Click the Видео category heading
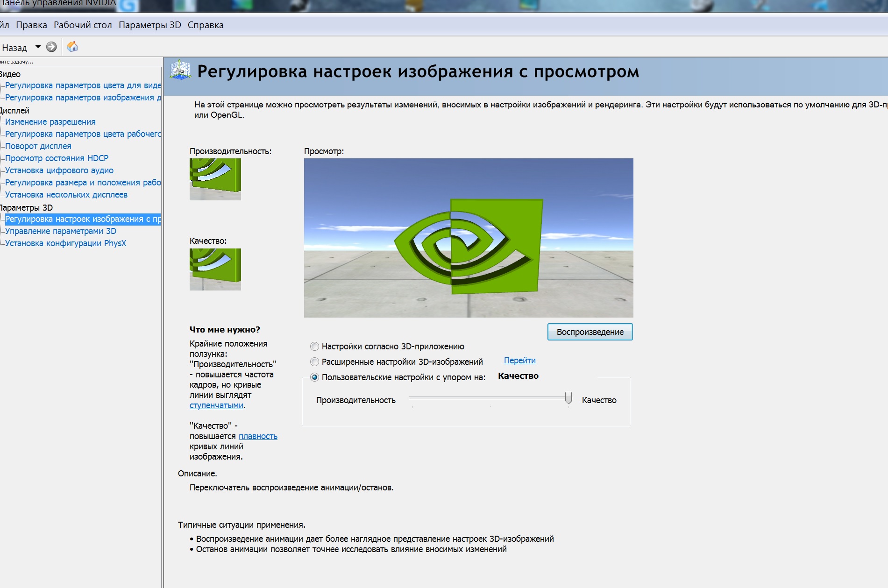The width and height of the screenshot is (888, 588). (x=10, y=74)
